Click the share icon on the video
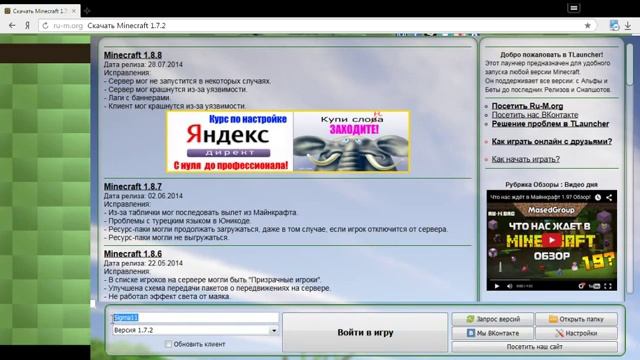 point(609,197)
